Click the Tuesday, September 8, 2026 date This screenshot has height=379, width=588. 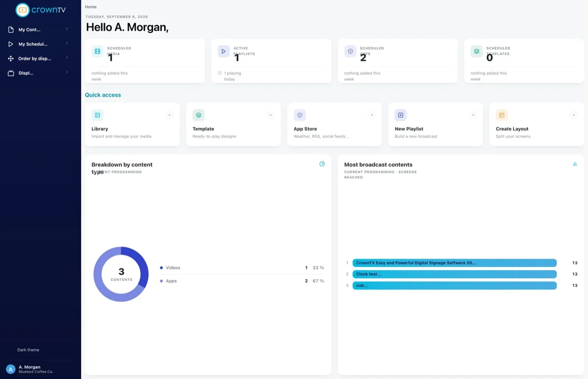coord(117,17)
